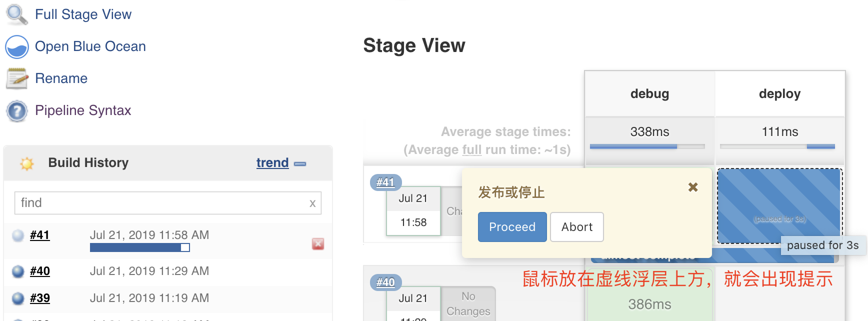This screenshot has height=321, width=868.
Task: Click the Full Stage View magnifier icon
Action: pyautogui.click(x=16, y=14)
